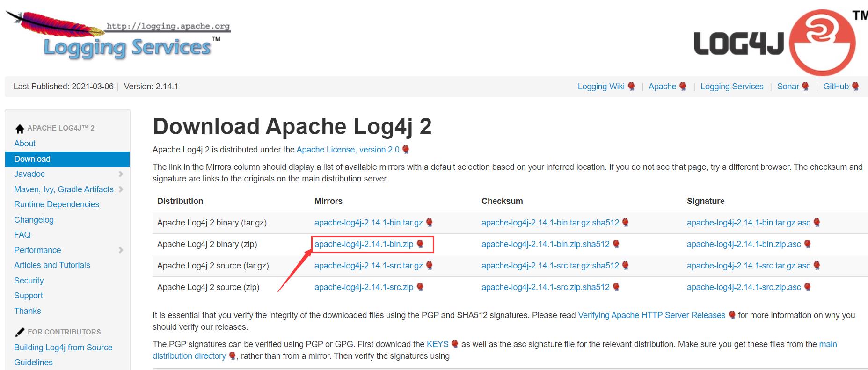Click external-link icon after KEYS link
The image size is (868, 370).
tap(454, 344)
